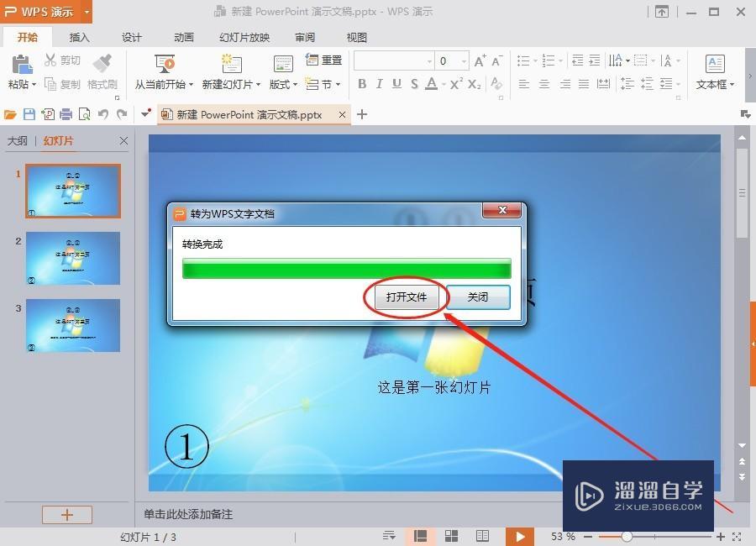
Task: Close the 转为WPS文字文档 dialog with X
Action: click(x=502, y=210)
